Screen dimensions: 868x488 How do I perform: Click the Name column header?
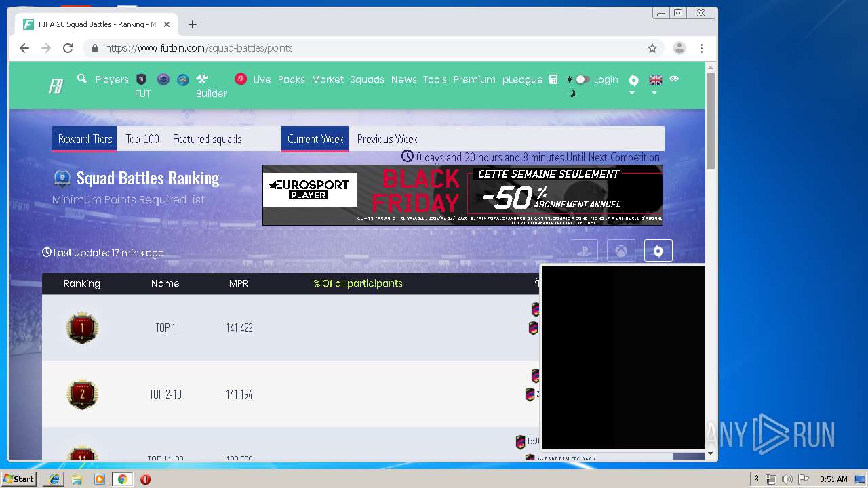click(x=165, y=283)
